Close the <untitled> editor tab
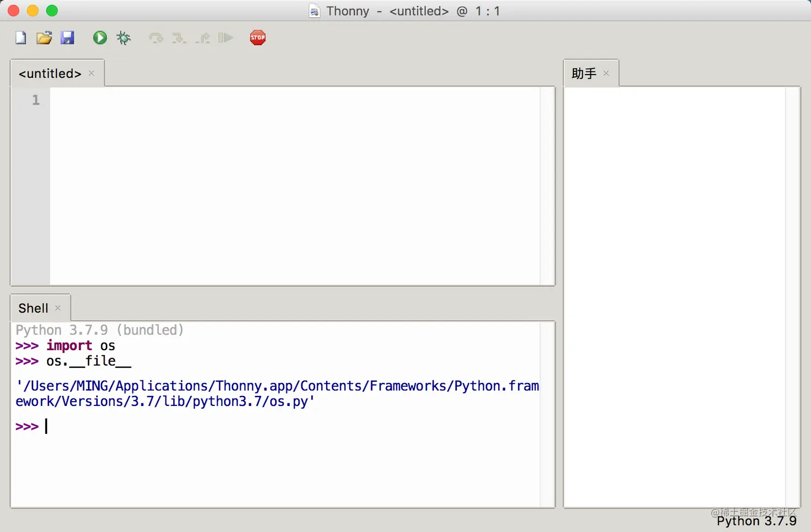This screenshot has width=811, height=532. pos(92,73)
